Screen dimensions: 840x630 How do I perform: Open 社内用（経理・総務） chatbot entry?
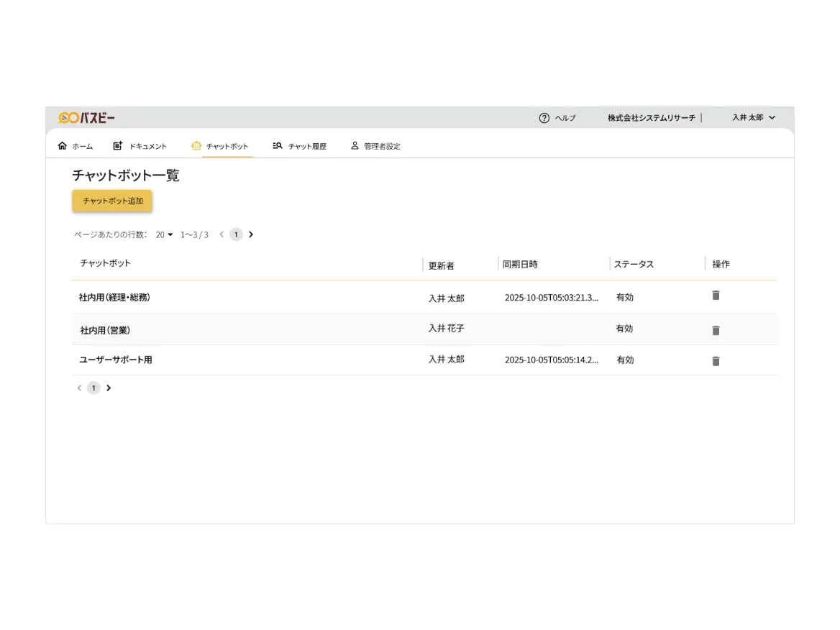tap(114, 297)
